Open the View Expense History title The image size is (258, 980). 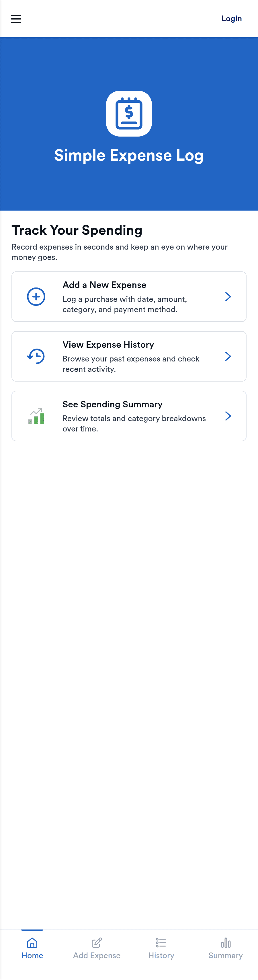[108, 345]
